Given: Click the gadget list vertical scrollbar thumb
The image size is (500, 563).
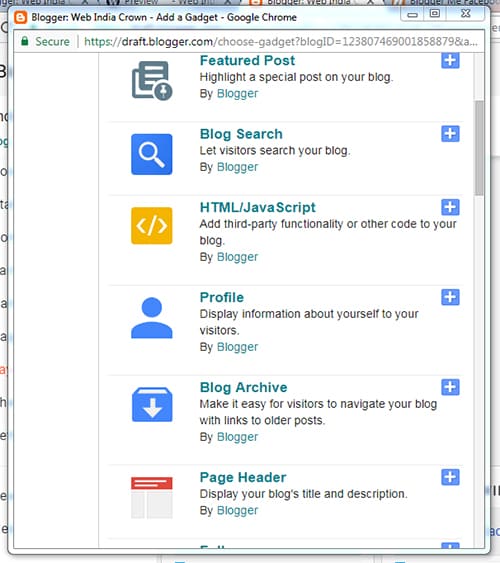Looking at the screenshot, I should tap(479, 148).
